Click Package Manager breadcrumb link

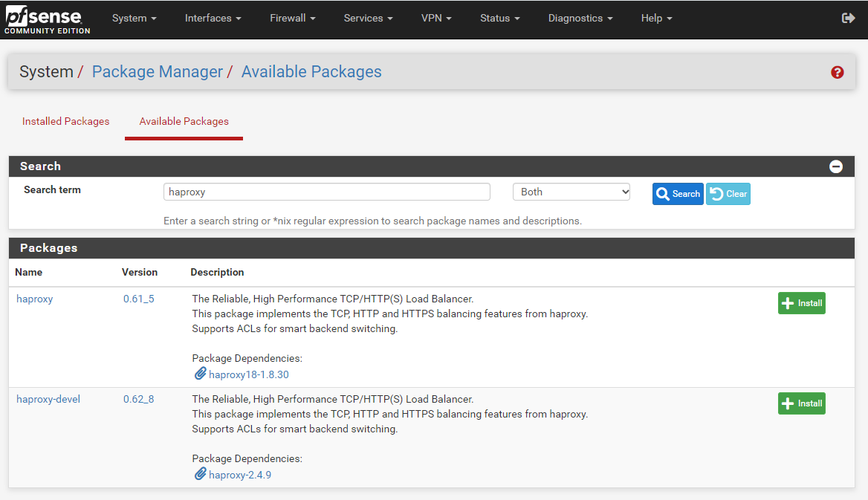point(158,72)
